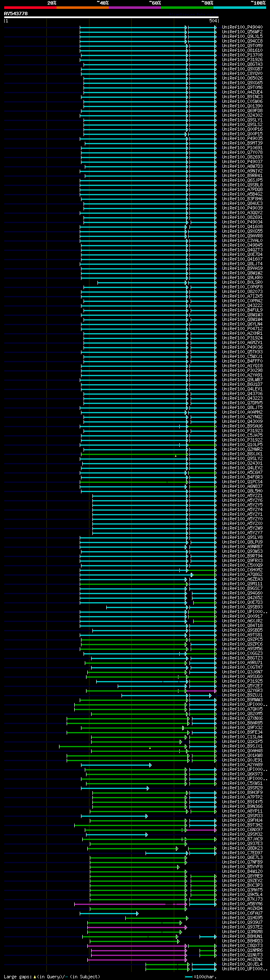Click the red 20% identity legend bar

pos(30,8)
